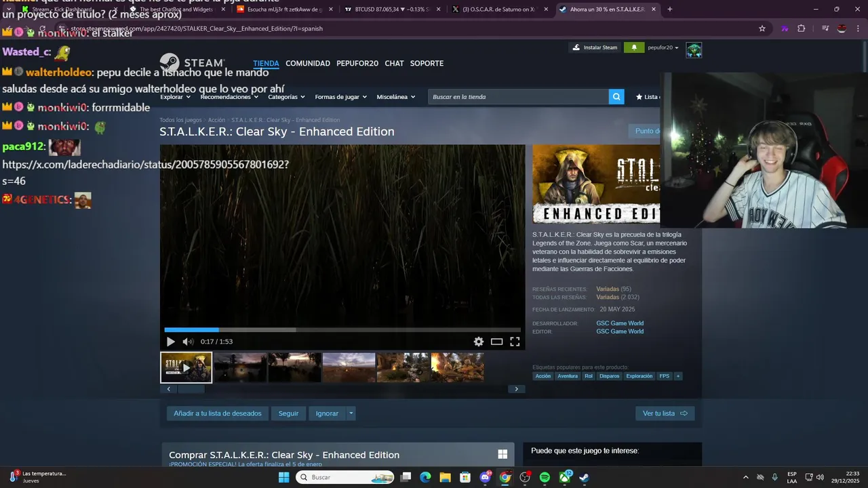Click the Exploración popular tag
The height and width of the screenshot is (488, 868).
tap(639, 376)
